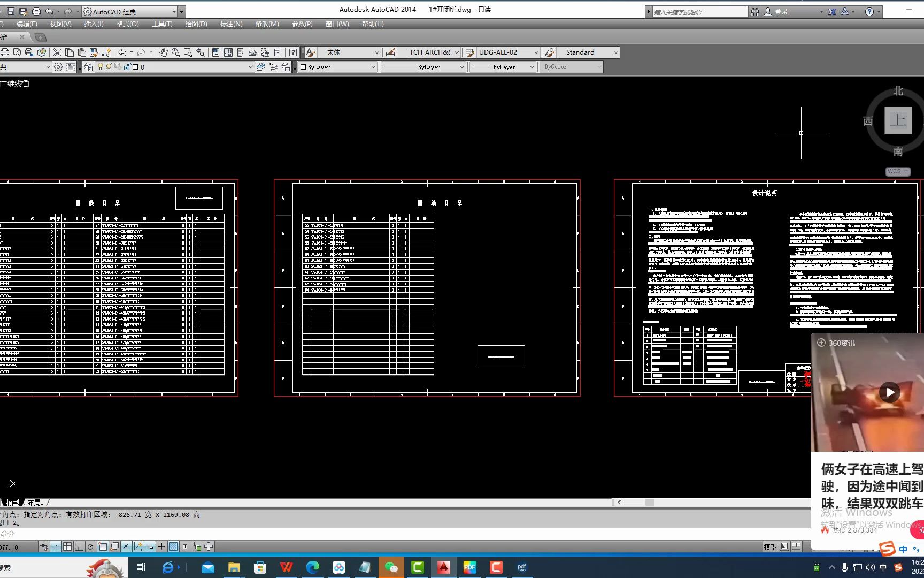Toggle Grid Display in status bar

click(x=67, y=546)
